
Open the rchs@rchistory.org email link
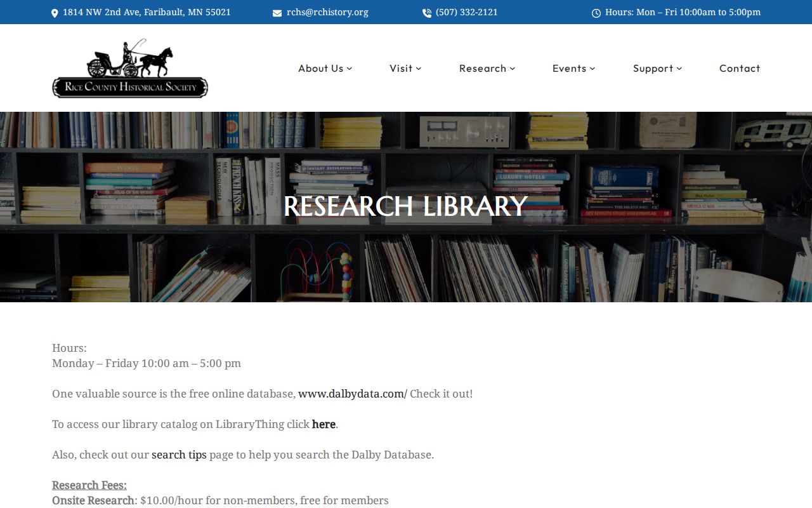327,12
